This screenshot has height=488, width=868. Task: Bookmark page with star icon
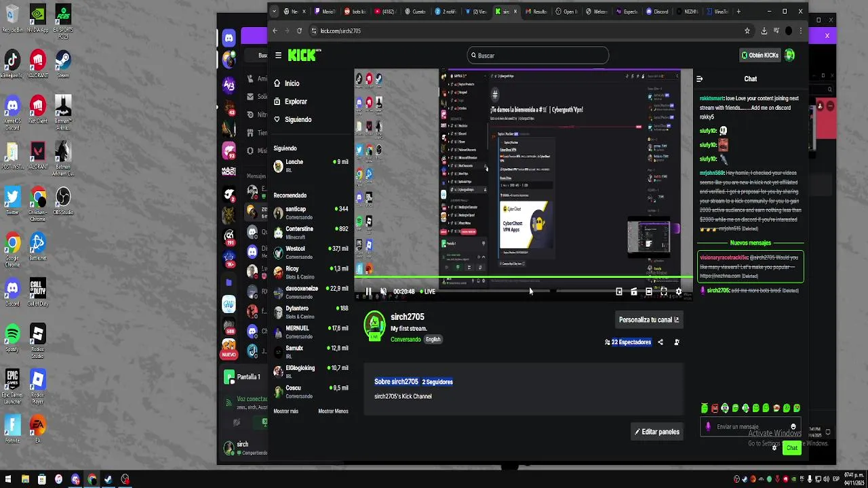click(x=747, y=31)
